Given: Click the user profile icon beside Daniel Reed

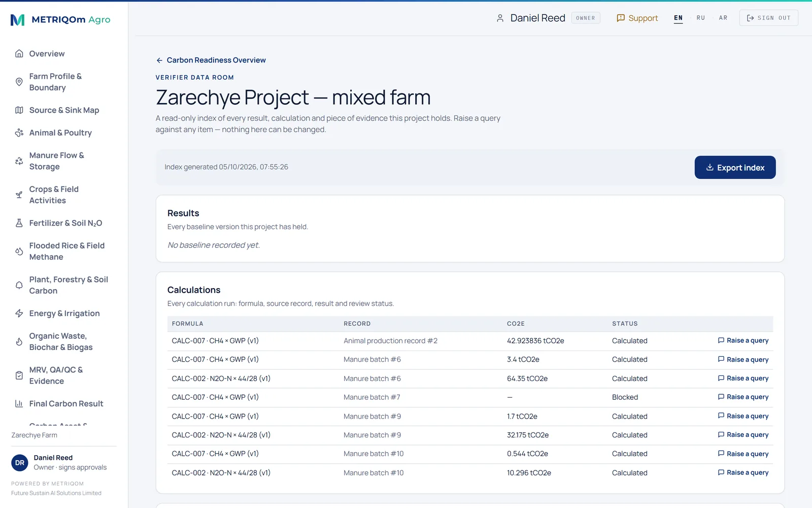Looking at the screenshot, I should (x=500, y=18).
